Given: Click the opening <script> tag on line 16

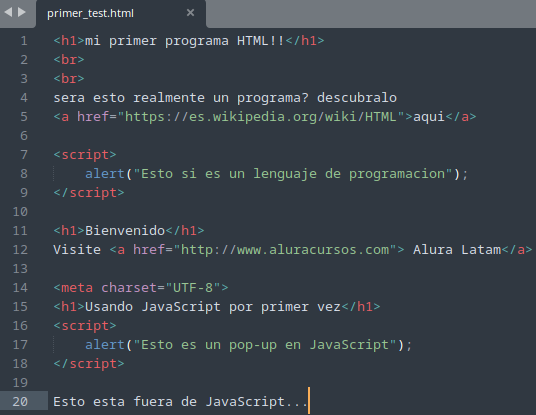Looking at the screenshot, I should (85, 326).
